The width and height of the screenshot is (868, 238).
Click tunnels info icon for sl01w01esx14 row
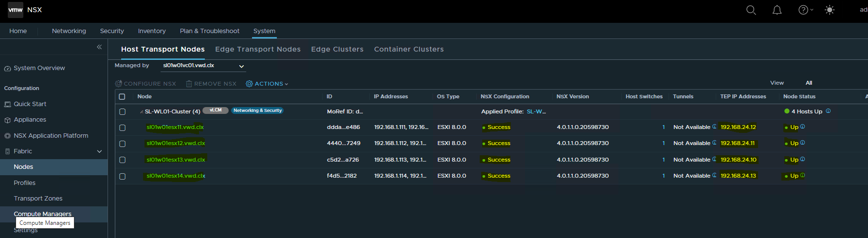(714, 175)
